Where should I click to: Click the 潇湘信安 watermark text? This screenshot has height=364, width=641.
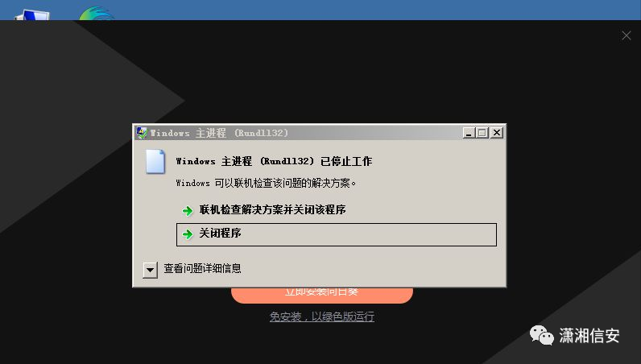coord(589,335)
